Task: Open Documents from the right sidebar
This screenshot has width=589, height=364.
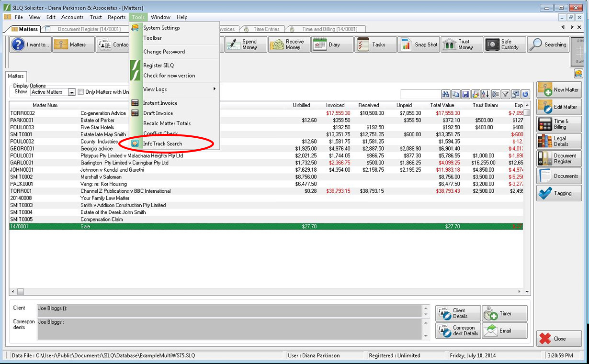Action: tap(559, 176)
